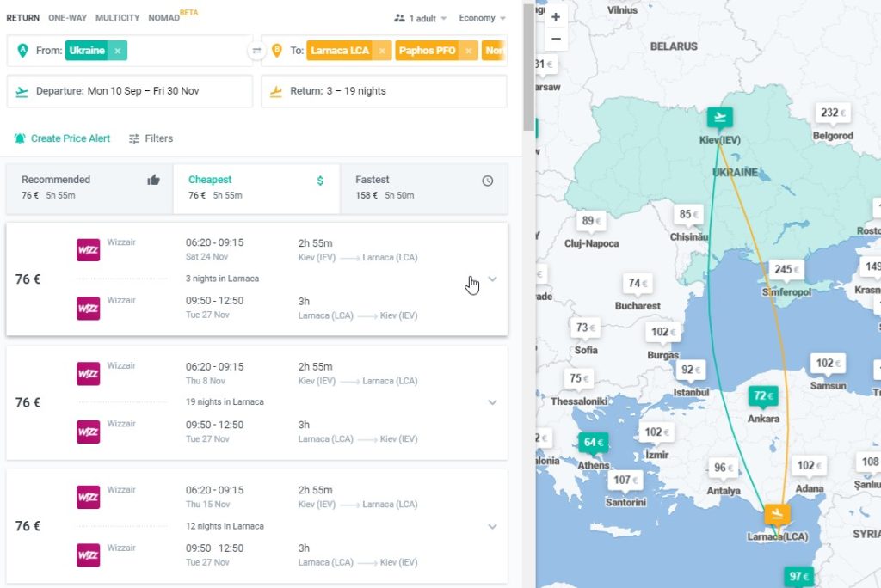Click the results panel vertical scrollbar
Screen dimensions: 881x588
529,67
